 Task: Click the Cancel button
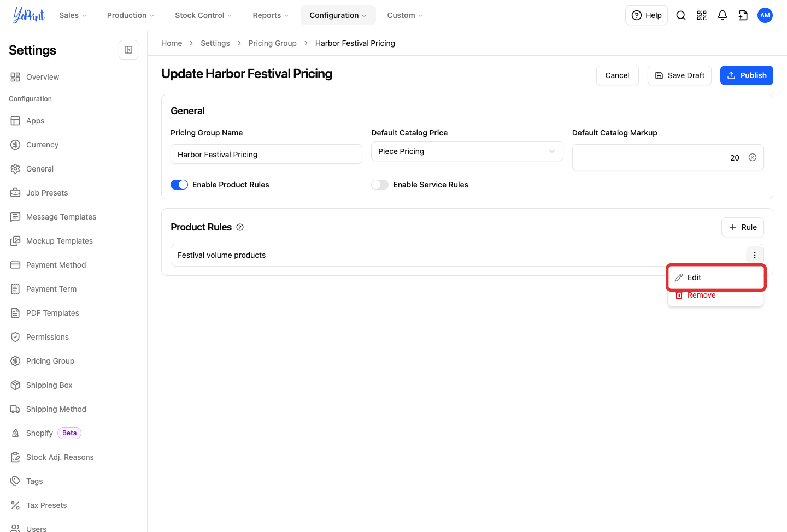pos(618,75)
